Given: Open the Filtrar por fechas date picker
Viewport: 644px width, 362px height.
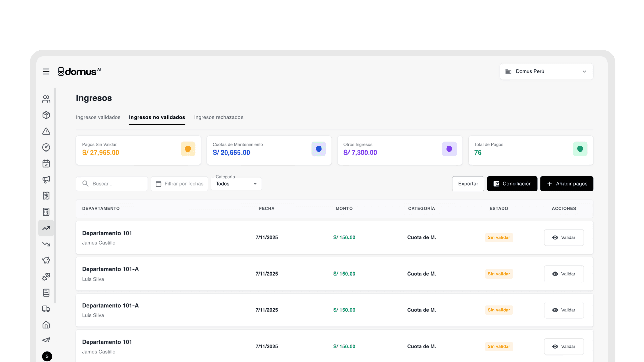Looking at the screenshot, I should 179,184.
